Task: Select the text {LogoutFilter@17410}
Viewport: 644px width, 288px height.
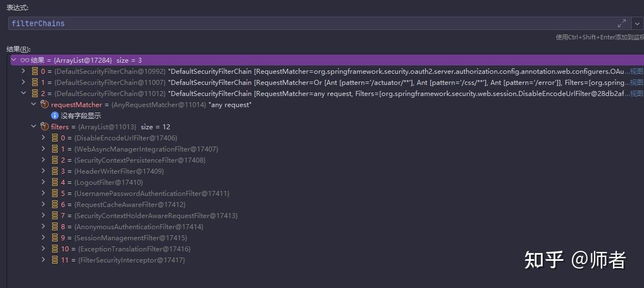Action: point(109,182)
